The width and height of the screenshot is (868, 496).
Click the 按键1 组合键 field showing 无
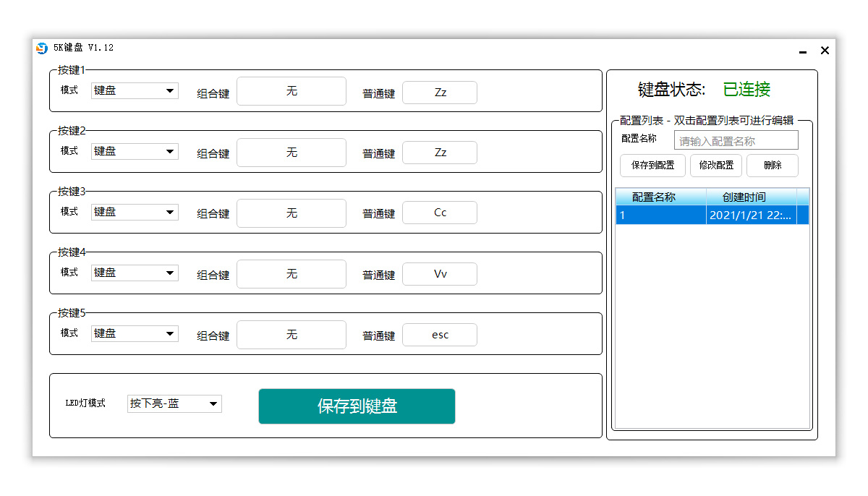[x=292, y=91]
